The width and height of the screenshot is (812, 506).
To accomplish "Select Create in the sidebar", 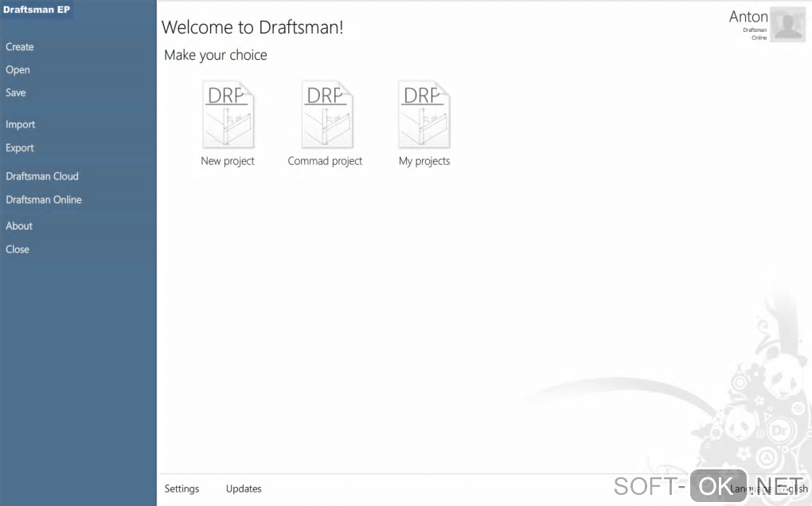I will point(20,47).
